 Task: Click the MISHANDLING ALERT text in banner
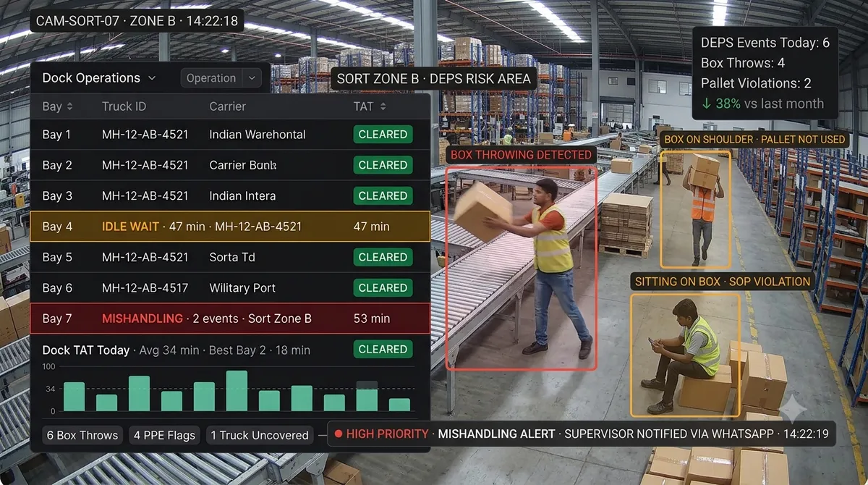pyautogui.click(x=496, y=434)
